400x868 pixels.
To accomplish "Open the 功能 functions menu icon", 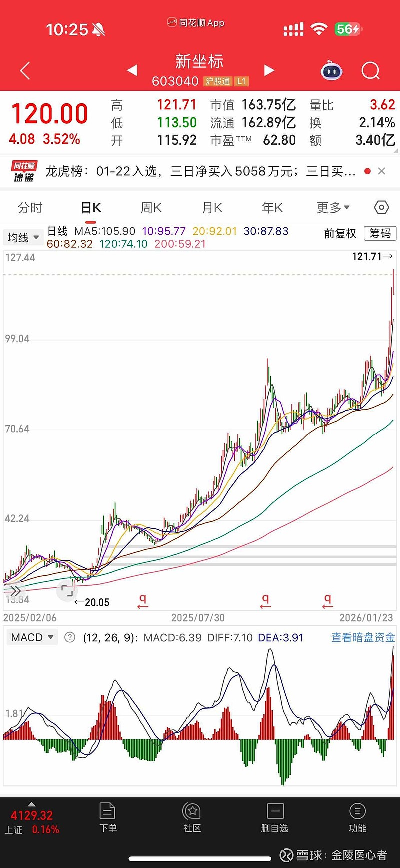I will coord(357,818).
